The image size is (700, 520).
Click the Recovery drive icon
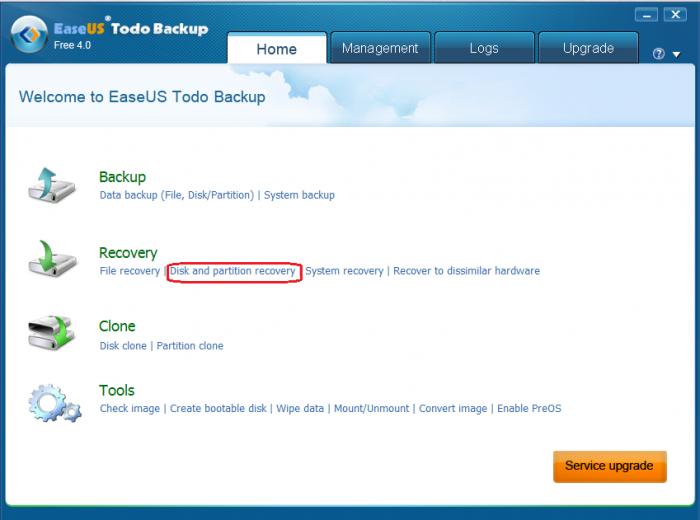click(x=52, y=258)
